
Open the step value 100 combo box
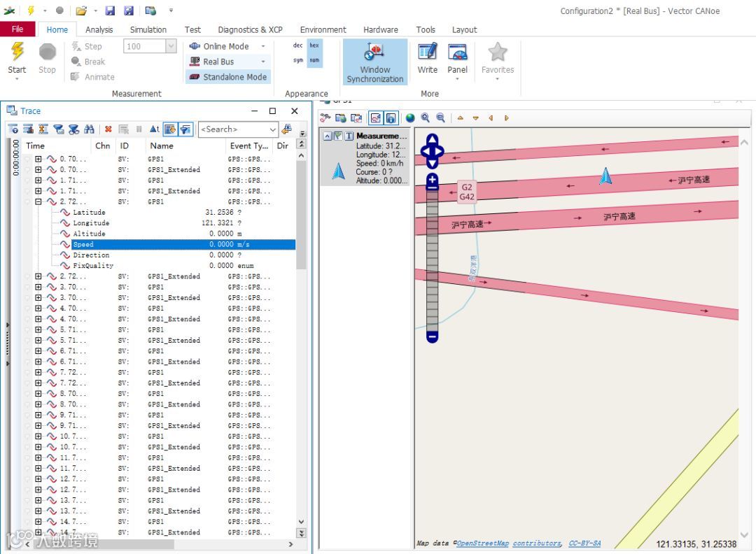point(150,46)
